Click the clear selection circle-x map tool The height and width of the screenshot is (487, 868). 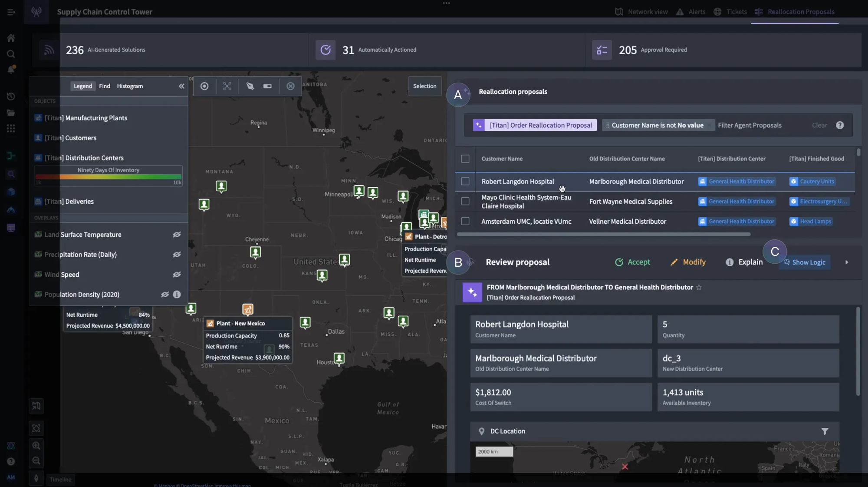(290, 86)
